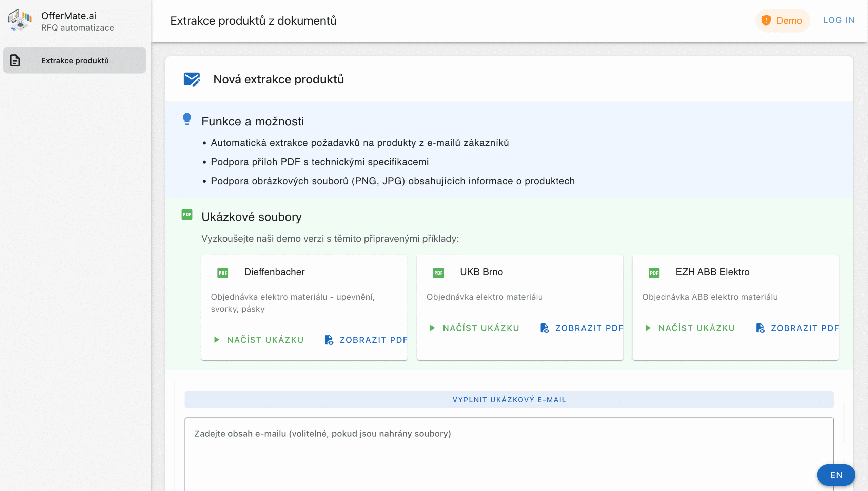Click the lightbulb icon beside Funkce a možnosti
The height and width of the screenshot is (491, 868).
pyautogui.click(x=187, y=119)
